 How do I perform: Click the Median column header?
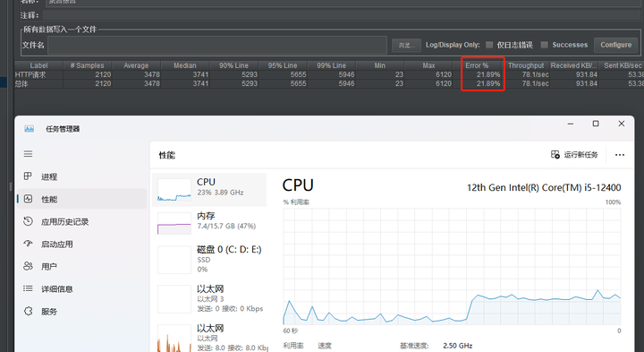tap(185, 65)
